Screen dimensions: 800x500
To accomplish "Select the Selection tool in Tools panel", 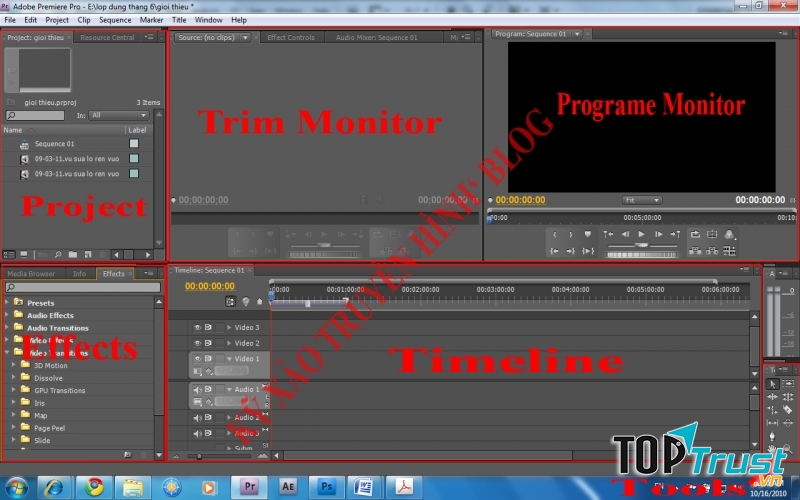I will [x=773, y=384].
